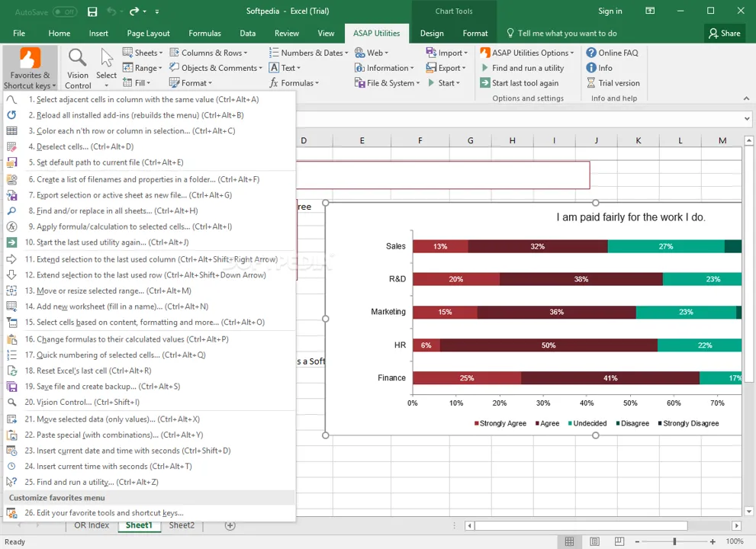The height and width of the screenshot is (549, 756).
Task: Click Sign in link
Action: coord(610,11)
